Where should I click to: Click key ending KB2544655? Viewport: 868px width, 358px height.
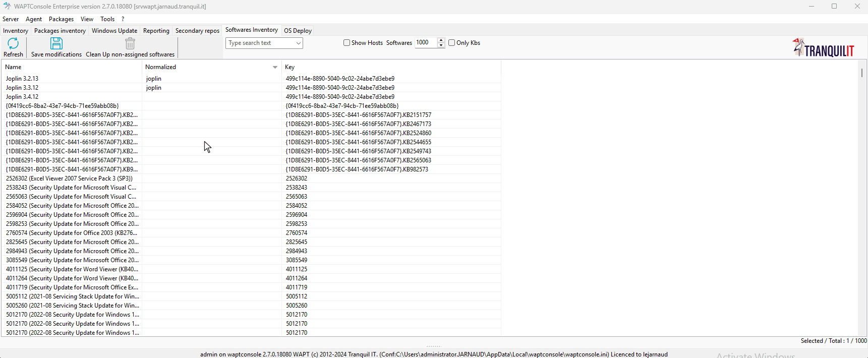click(359, 142)
